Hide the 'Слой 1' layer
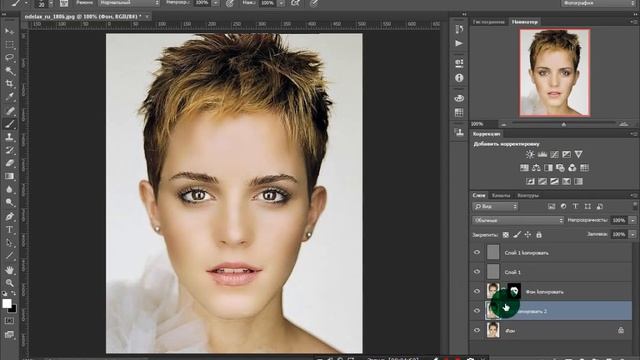 pos(477,271)
